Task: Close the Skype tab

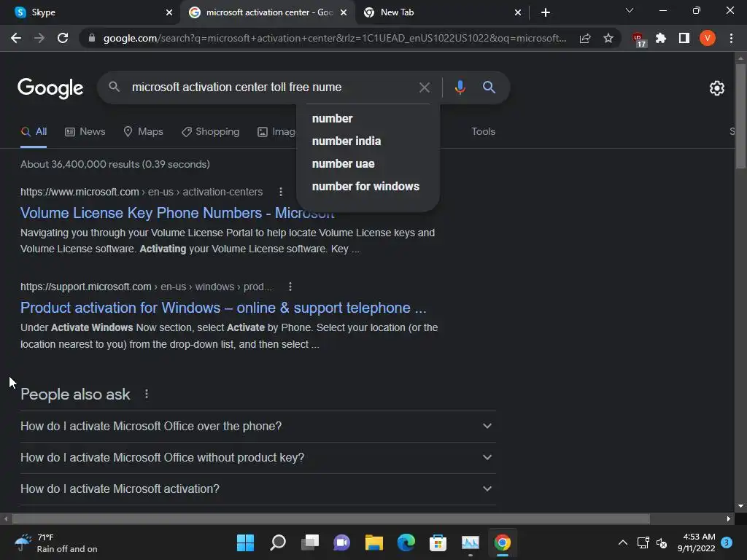Action: 169,12
